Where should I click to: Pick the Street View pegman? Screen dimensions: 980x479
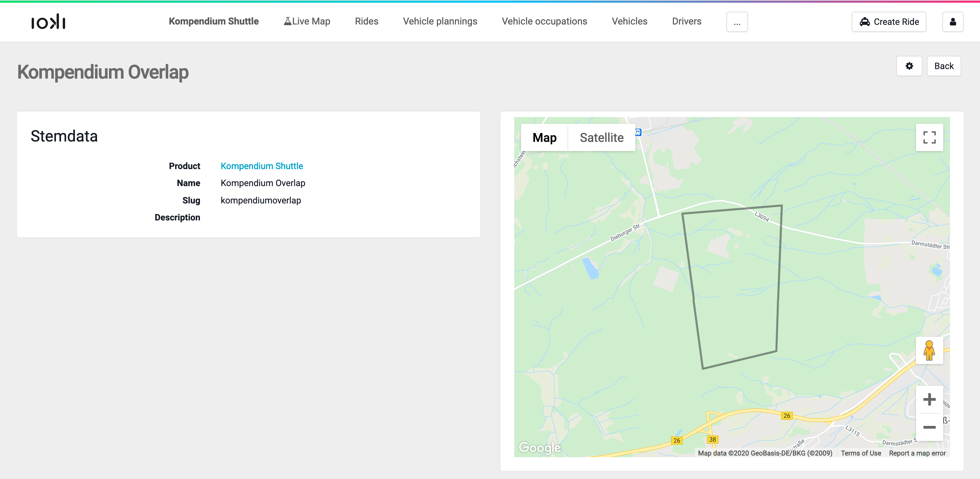(x=929, y=350)
